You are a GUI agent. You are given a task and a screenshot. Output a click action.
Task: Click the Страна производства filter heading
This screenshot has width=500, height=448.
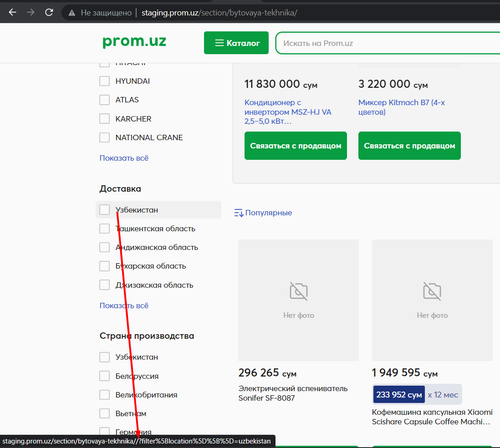coord(147,336)
